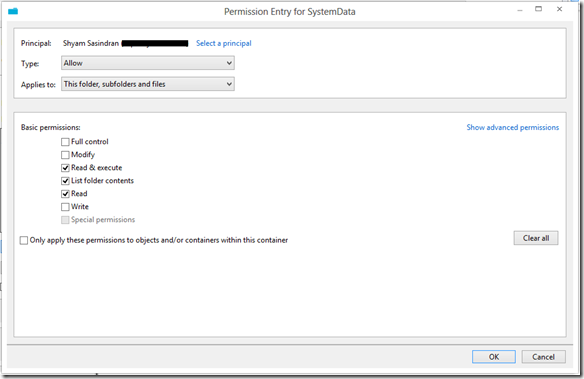The image size is (584, 379).
Task: Show advanced permissions
Action: tap(512, 127)
